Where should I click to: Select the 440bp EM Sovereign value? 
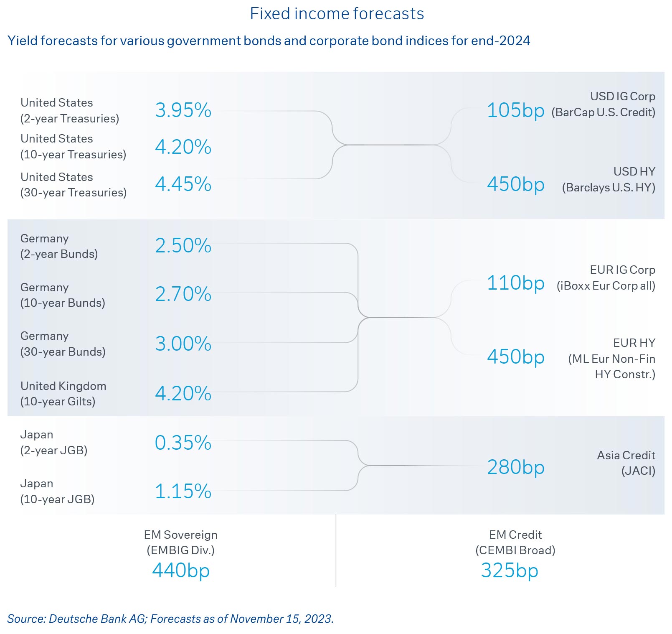181,570
